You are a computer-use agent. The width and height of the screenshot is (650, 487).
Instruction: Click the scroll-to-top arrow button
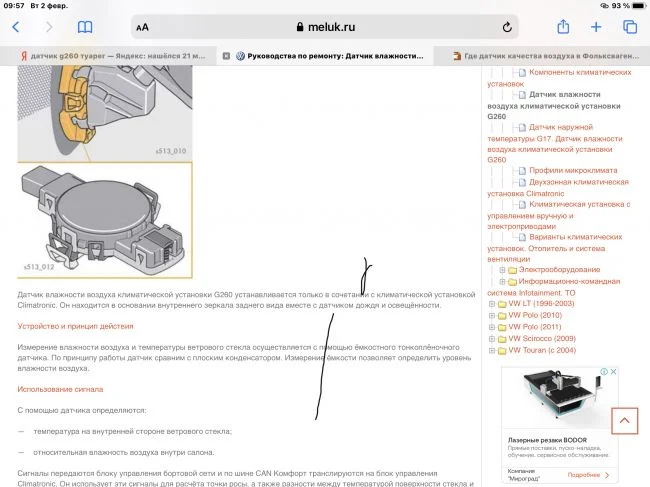[624, 421]
